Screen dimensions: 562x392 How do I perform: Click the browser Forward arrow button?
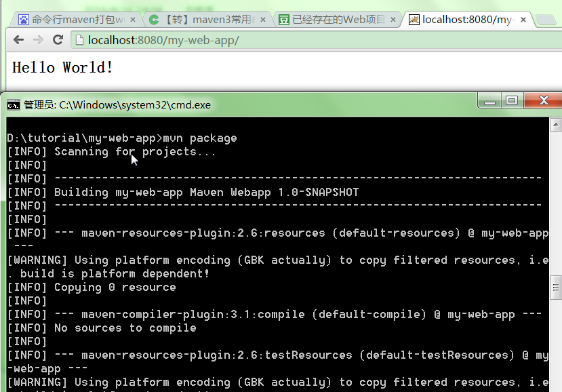click(38, 40)
